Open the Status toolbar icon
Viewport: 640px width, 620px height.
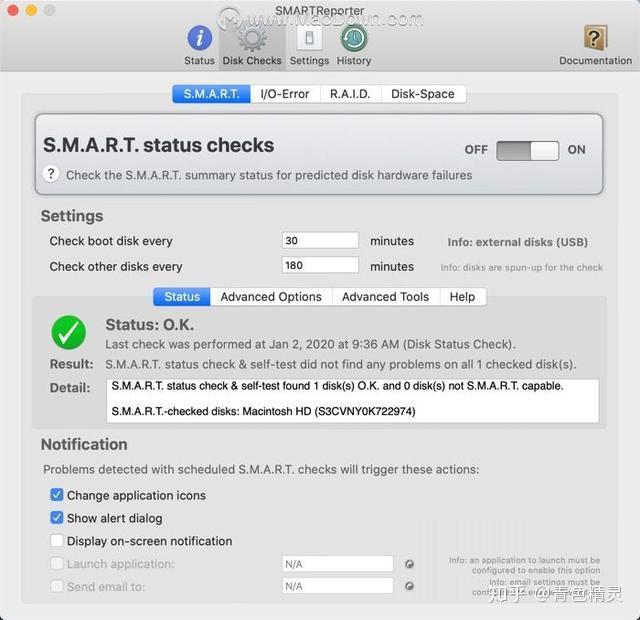click(199, 38)
